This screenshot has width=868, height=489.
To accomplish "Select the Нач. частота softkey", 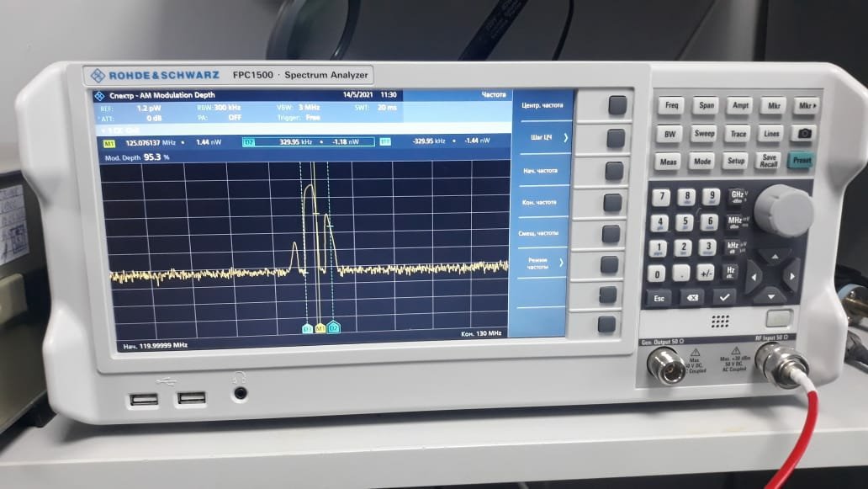I will 541,171.
